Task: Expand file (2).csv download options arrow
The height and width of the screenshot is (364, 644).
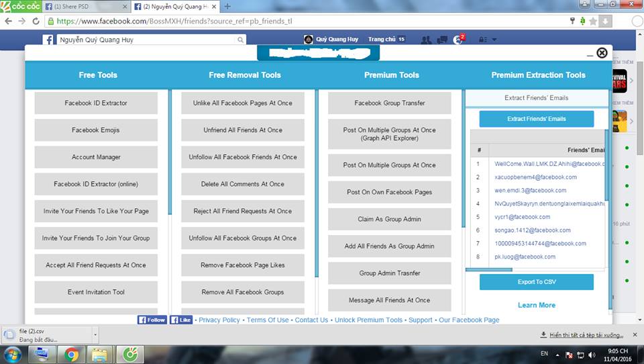Action: tap(95, 335)
